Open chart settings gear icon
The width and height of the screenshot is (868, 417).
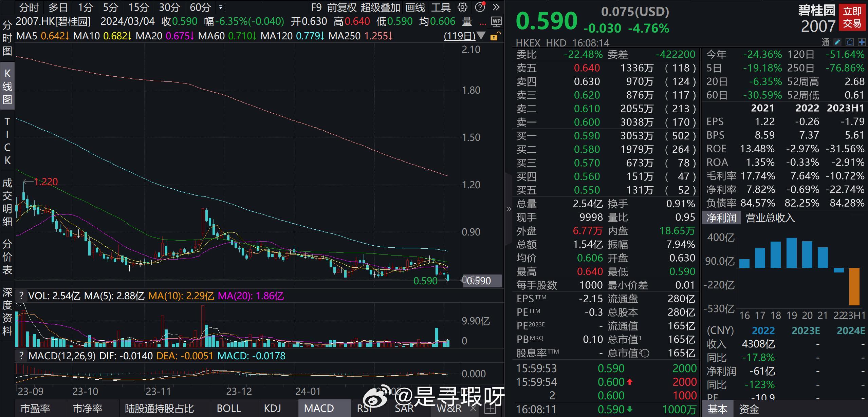click(x=462, y=7)
